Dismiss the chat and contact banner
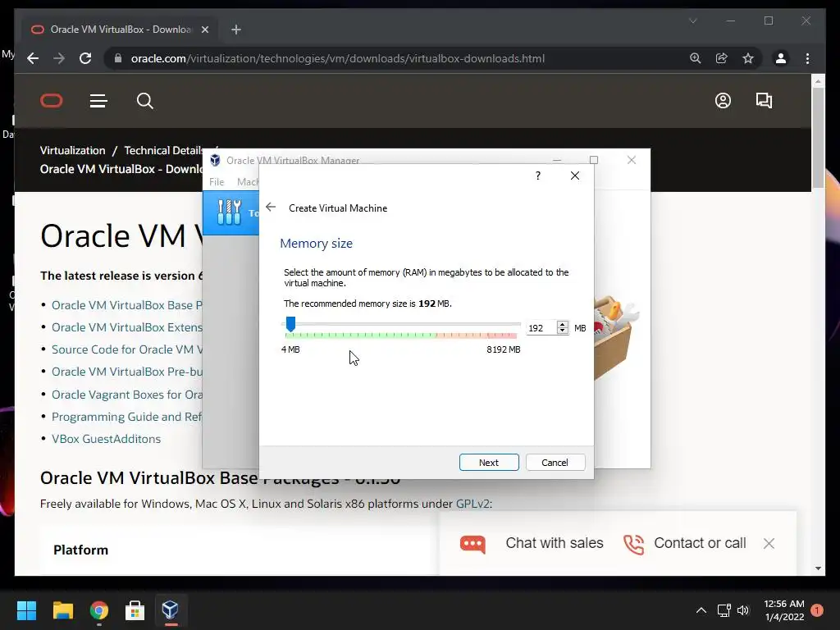The width and height of the screenshot is (840, 630). click(x=769, y=543)
